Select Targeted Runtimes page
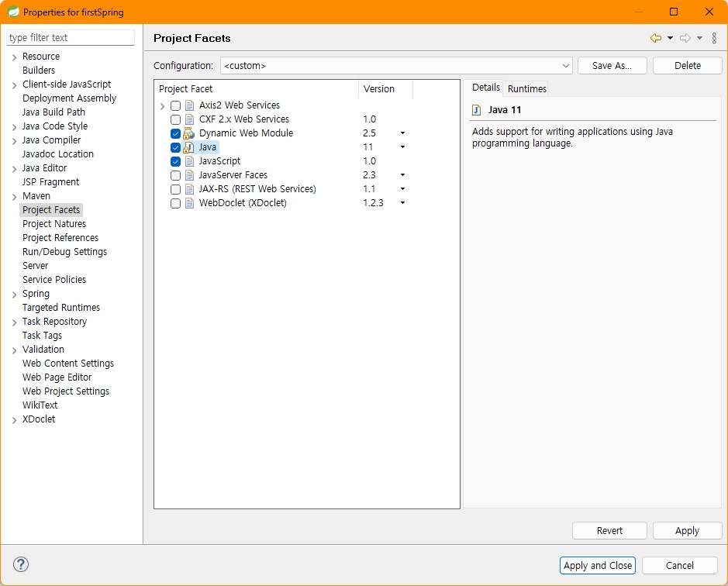 pyautogui.click(x=60, y=308)
